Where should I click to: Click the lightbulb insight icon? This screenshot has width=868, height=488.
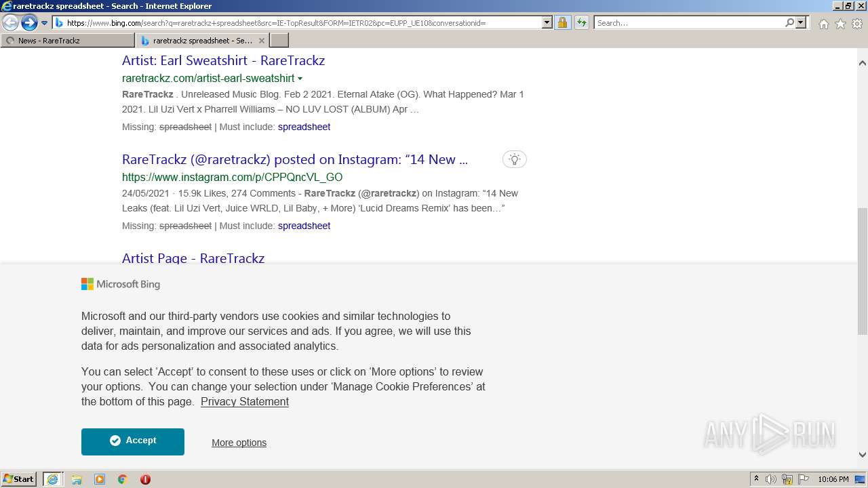(515, 159)
